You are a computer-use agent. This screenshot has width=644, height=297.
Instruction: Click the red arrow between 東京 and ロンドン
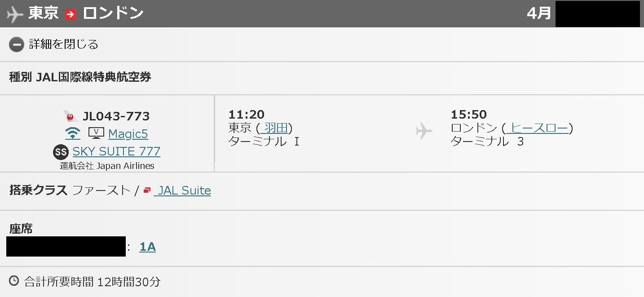[71, 14]
